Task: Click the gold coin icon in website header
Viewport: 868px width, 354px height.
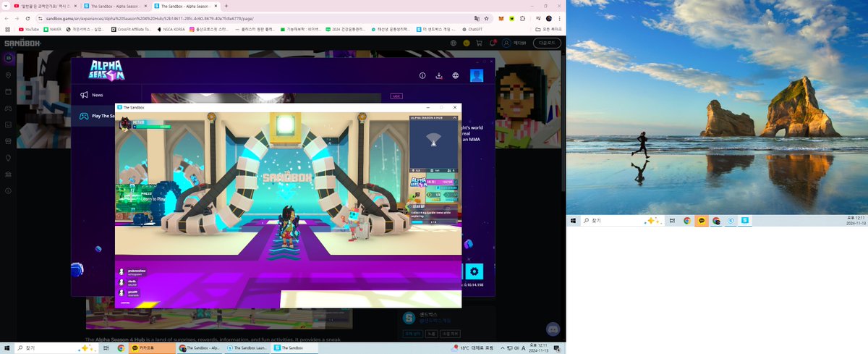Action: [x=467, y=43]
